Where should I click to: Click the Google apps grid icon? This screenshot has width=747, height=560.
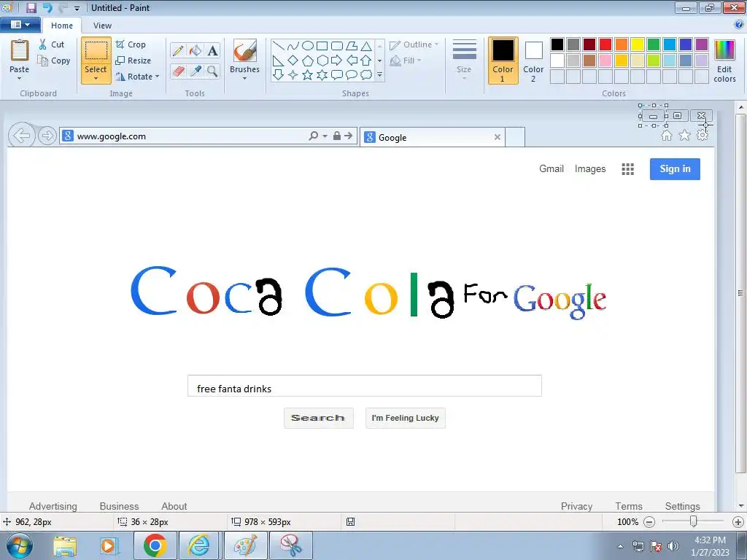point(627,169)
